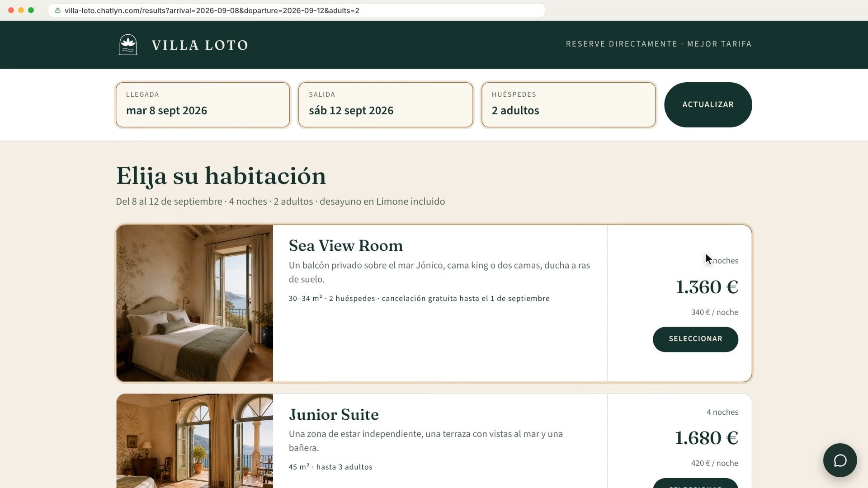
Task: Click the Junior Suite photo
Action: point(195,441)
